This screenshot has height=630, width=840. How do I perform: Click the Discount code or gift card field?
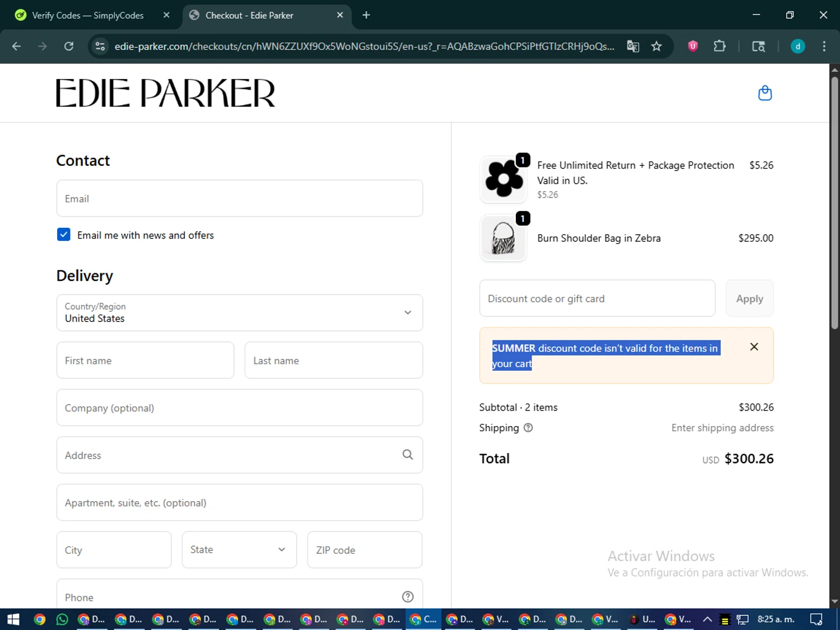tap(597, 298)
